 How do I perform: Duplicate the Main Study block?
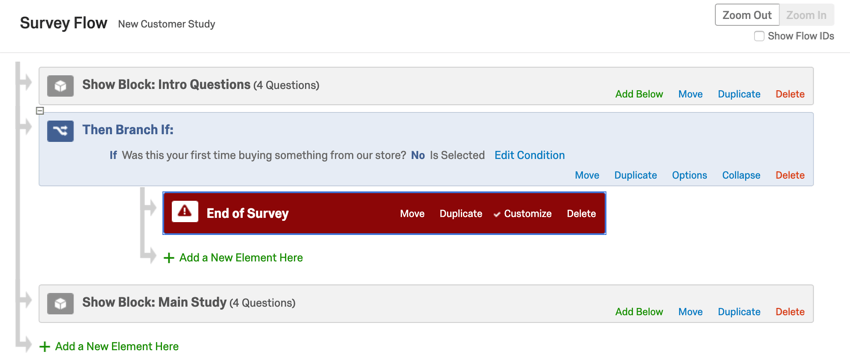point(739,312)
